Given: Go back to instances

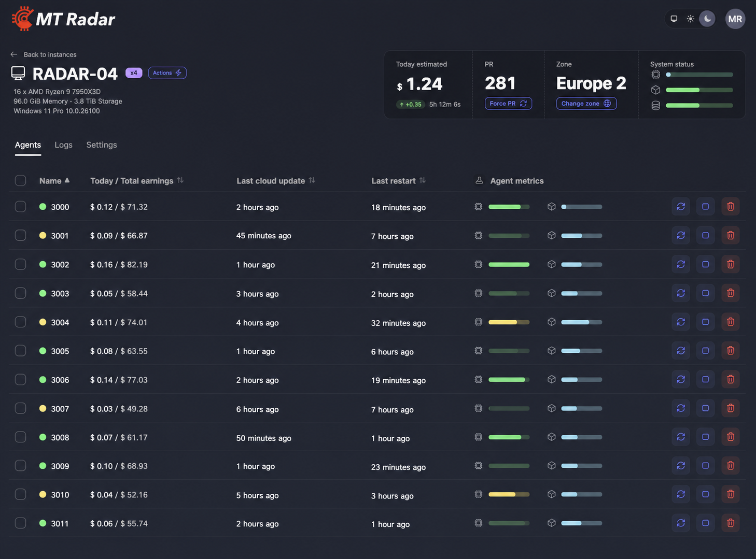Looking at the screenshot, I should [x=43, y=54].
